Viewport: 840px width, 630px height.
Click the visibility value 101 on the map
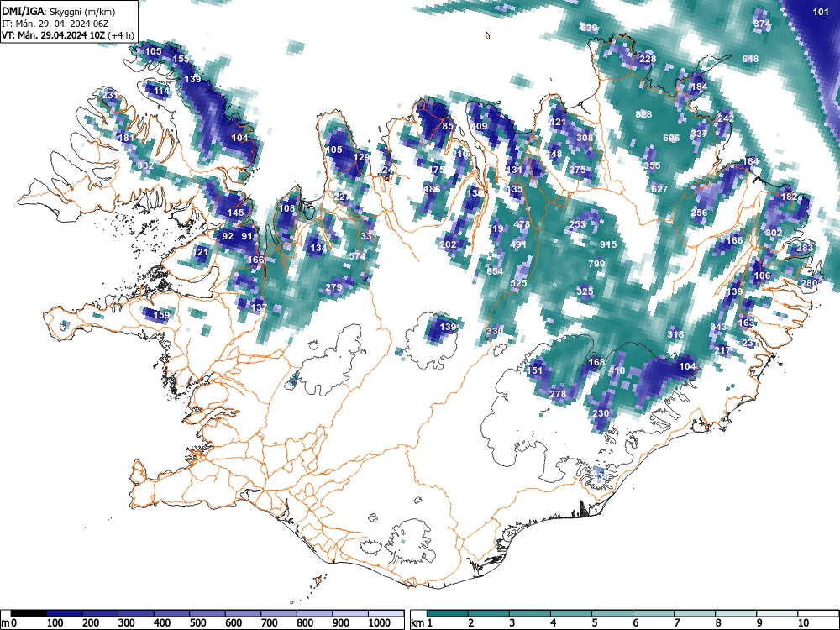[821, 11]
